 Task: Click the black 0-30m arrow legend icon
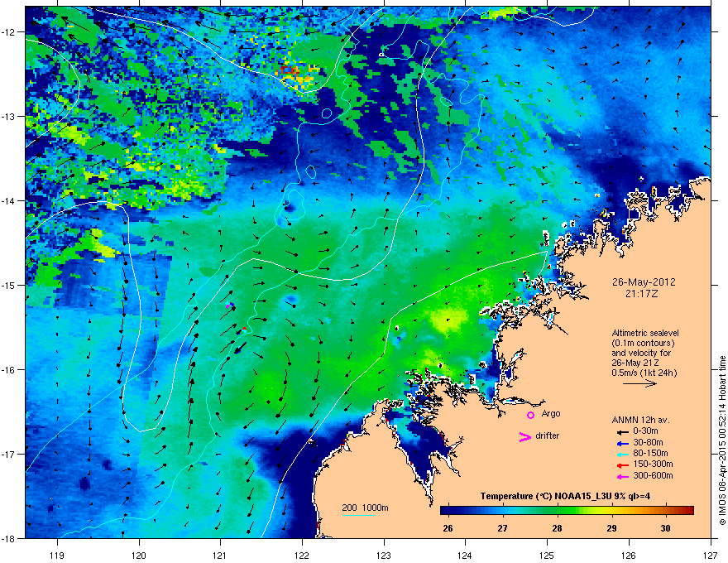[623, 431]
